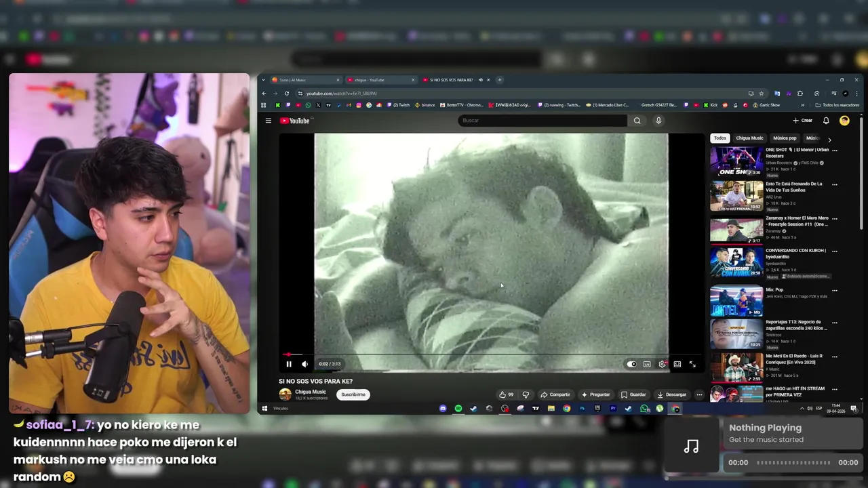Open options for the Mix: Pop item

pos(835,290)
